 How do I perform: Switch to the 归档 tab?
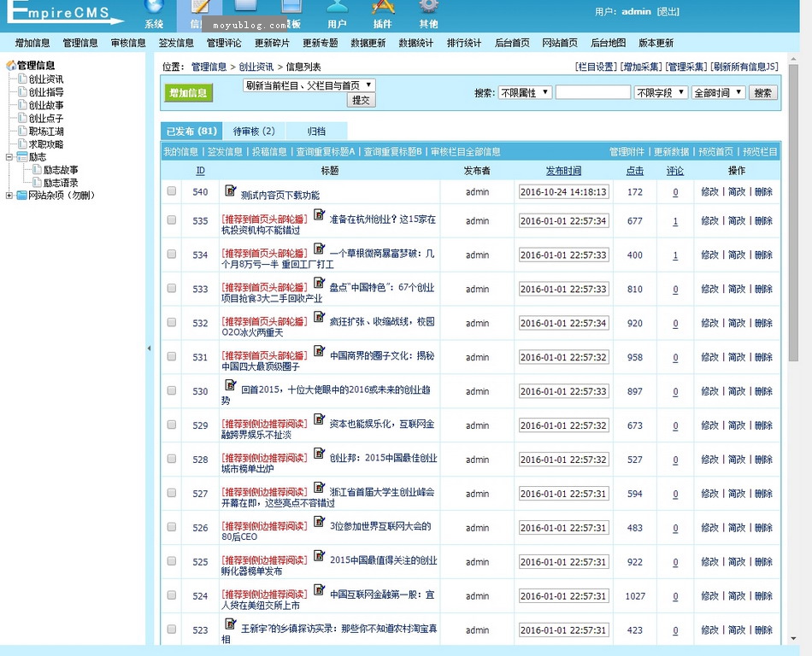pos(316,131)
